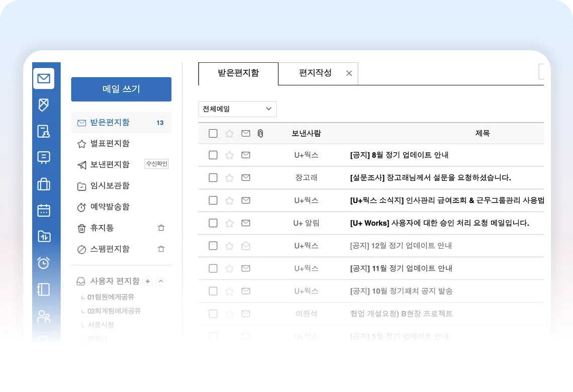
Task: Click the briefcase icon in sidebar
Action: [44, 184]
